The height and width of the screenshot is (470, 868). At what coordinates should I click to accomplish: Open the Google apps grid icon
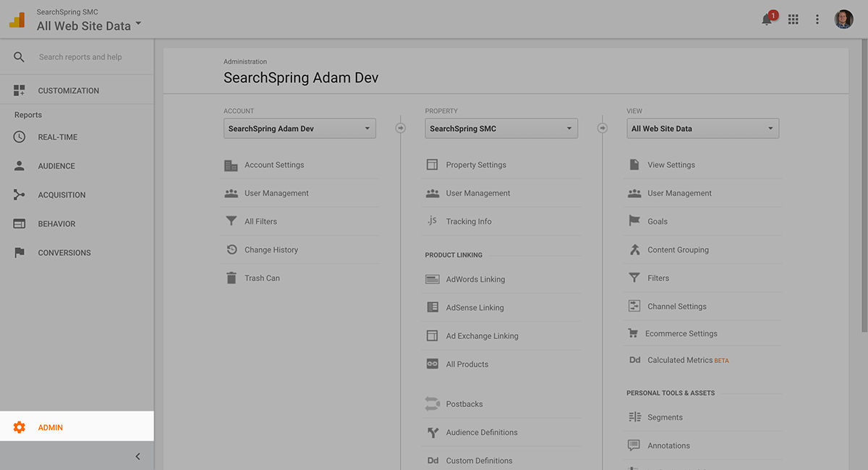(x=793, y=20)
